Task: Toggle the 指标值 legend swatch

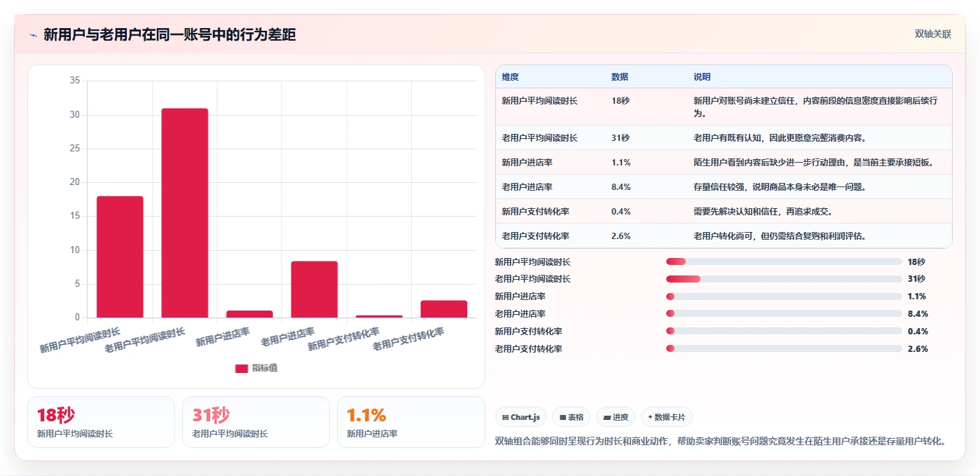Action: click(241, 368)
